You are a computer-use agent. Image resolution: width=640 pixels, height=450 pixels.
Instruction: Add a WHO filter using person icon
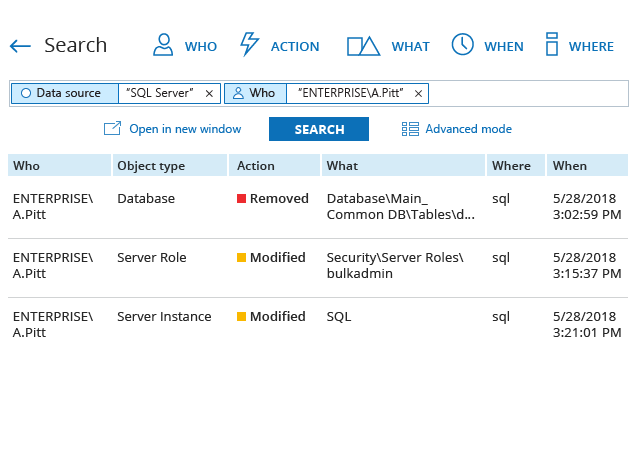[184, 46]
